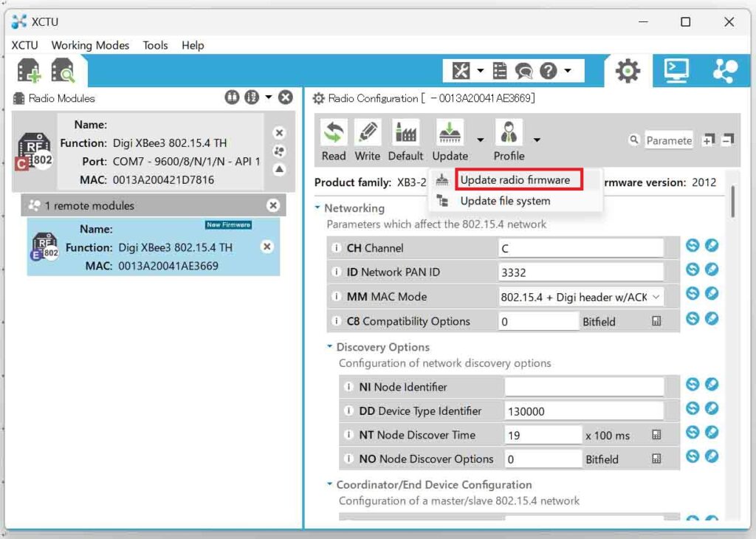Screen dimensions: 756x539
Task: Click the Add radio module icon
Action: 29,70
